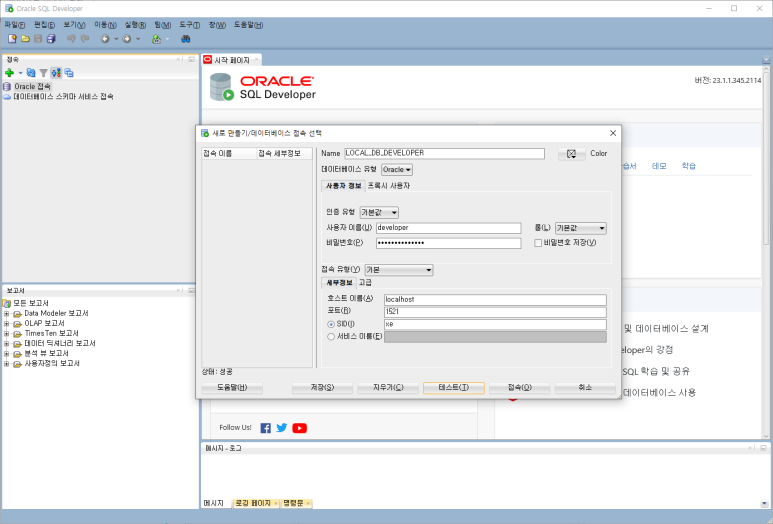The image size is (773, 524).
Task: Click the Twitter bird icon
Action: tap(281, 428)
